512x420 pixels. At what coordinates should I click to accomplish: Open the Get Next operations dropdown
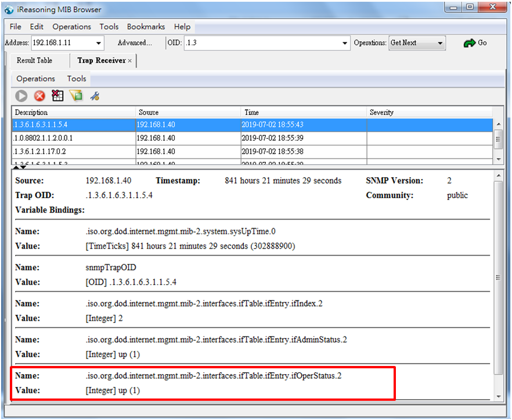click(417, 43)
